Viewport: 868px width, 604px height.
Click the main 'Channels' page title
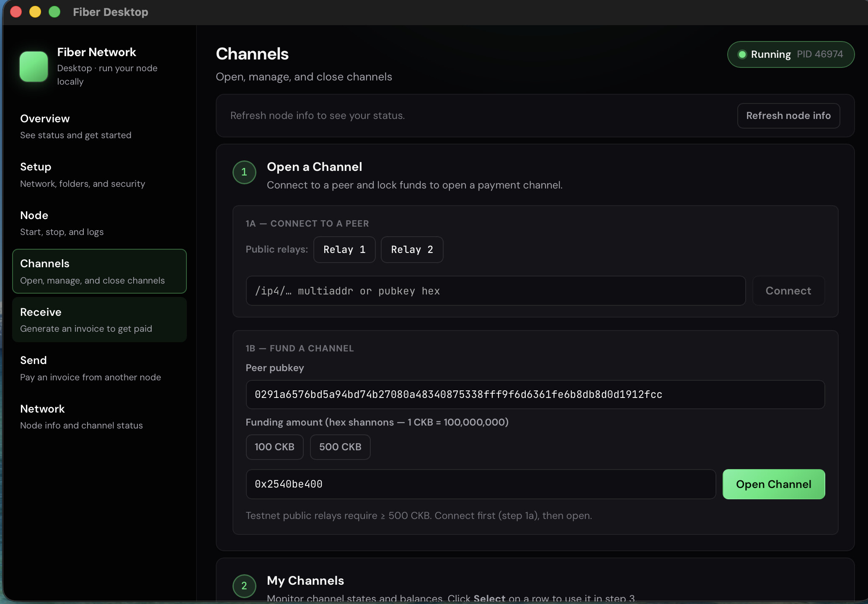(x=252, y=54)
